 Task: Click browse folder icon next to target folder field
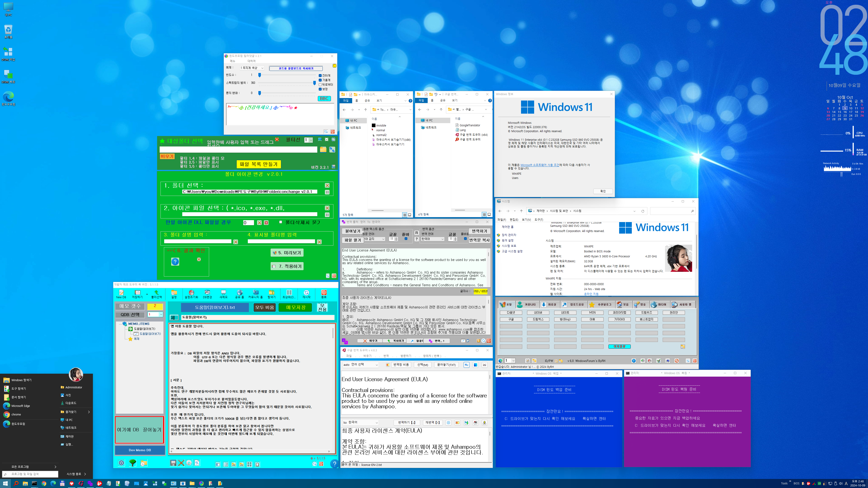(323, 150)
